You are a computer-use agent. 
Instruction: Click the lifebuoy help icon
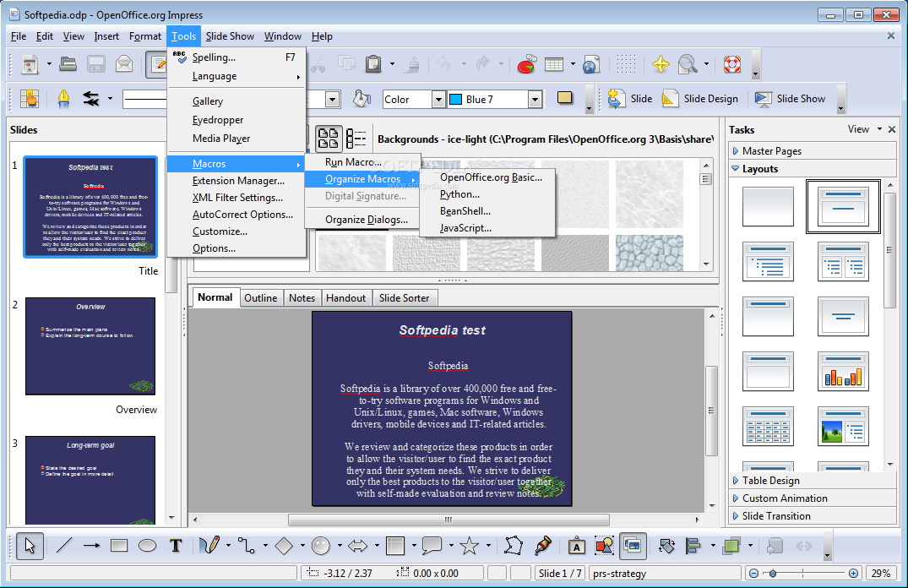tap(732, 63)
